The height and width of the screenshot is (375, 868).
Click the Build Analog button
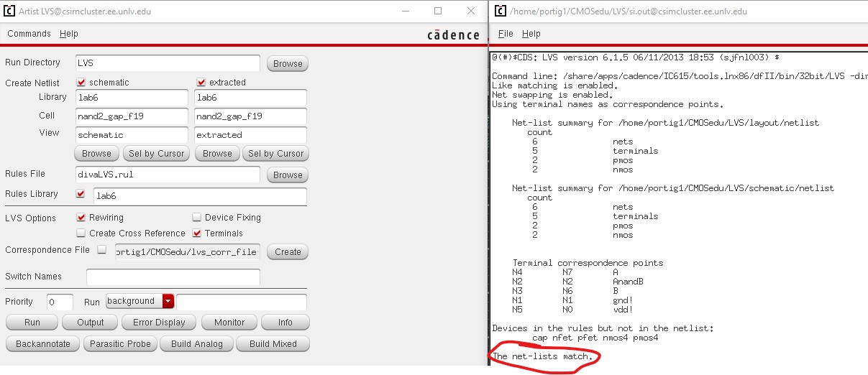(197, 344)
